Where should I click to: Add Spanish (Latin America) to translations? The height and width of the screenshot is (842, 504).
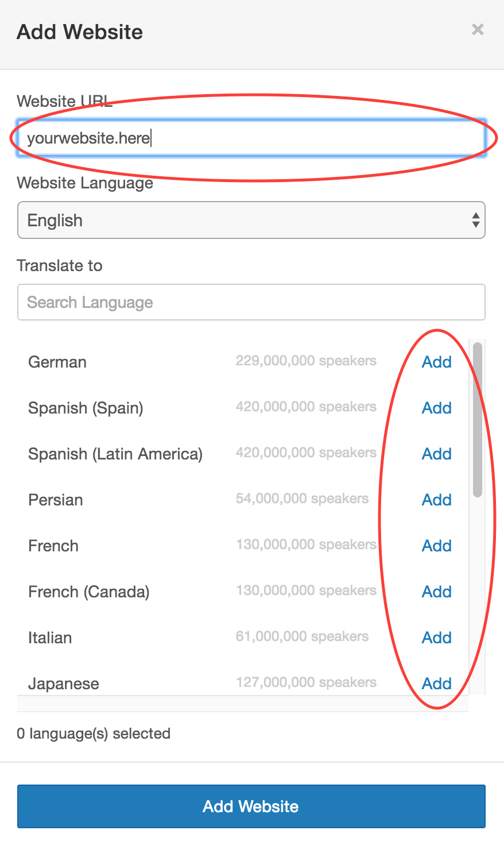point(436,454)
